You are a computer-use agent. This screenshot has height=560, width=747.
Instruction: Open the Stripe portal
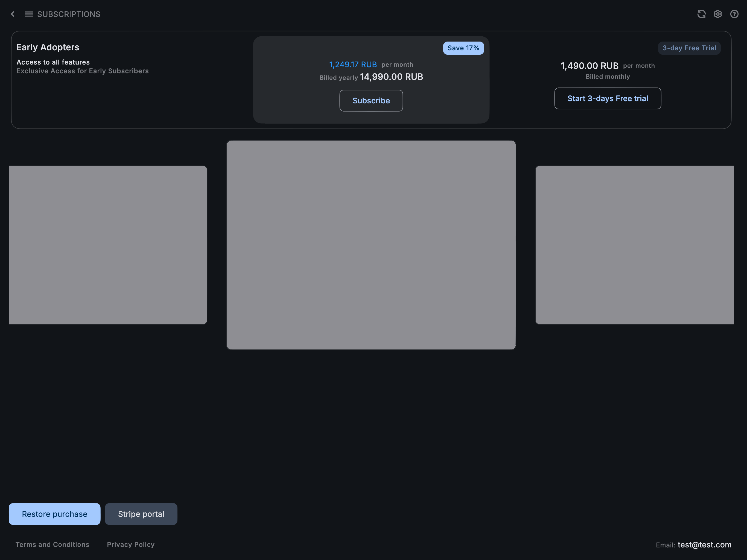(x=141, y=514)
